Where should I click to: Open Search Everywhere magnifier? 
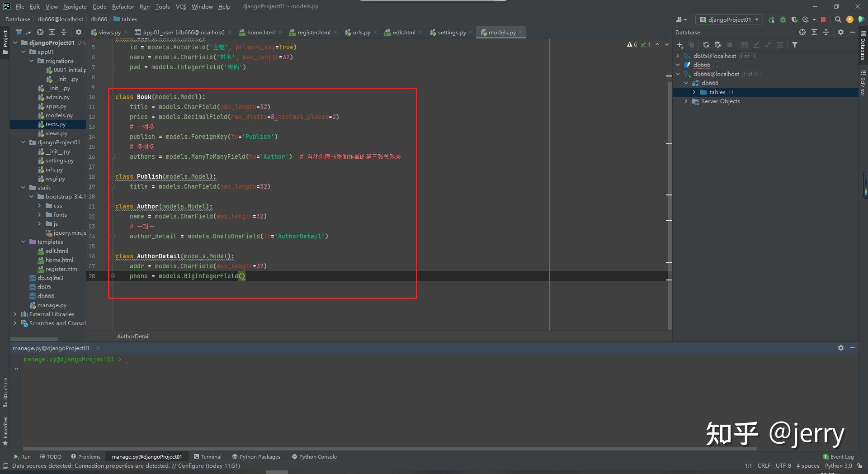[838, 19]
